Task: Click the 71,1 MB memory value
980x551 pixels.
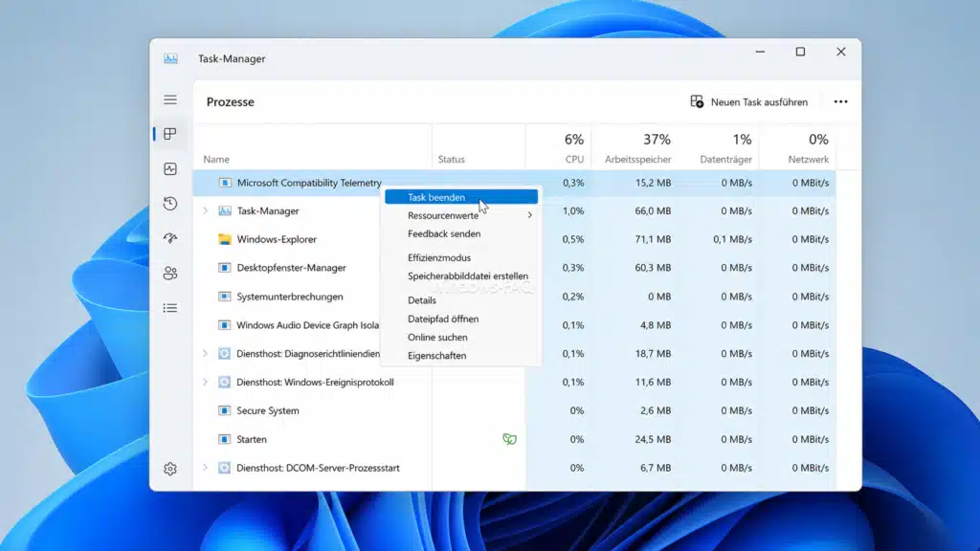Action: [653, 239]
